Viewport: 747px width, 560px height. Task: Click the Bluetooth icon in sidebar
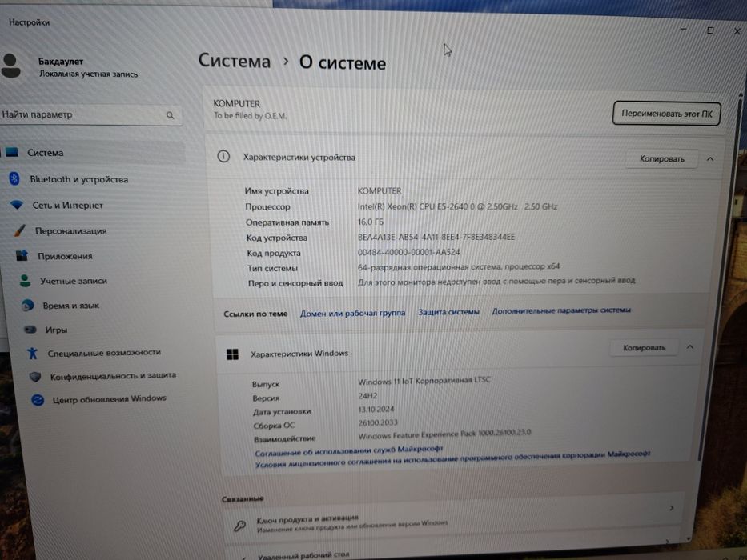[14, 178]
